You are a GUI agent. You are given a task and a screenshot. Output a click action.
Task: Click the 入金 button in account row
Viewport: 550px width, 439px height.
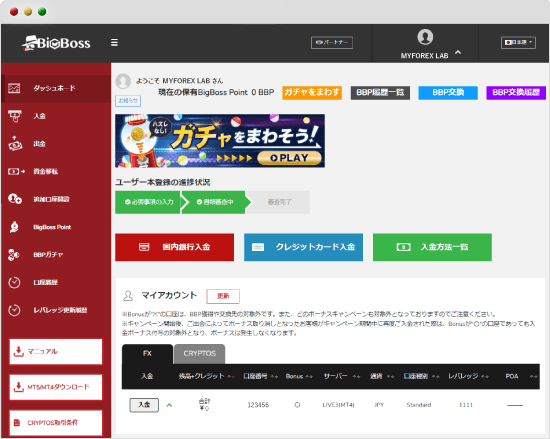coord(144,405)
